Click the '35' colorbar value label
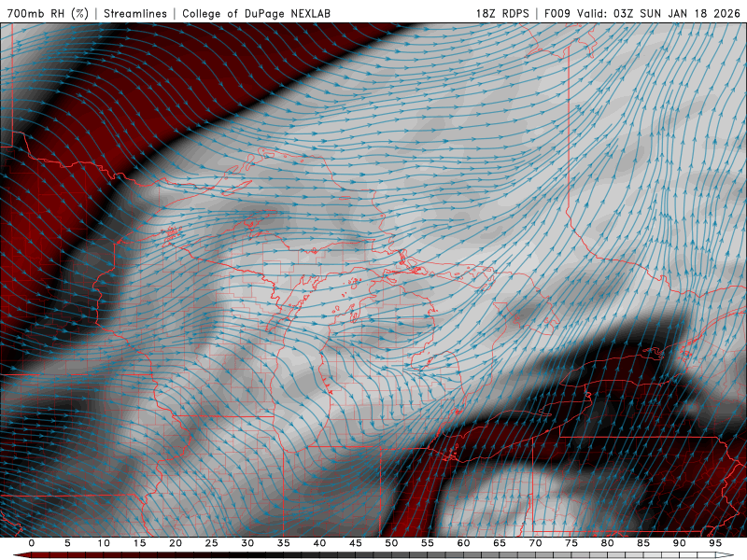The height and width of the screenshot is (560, 747). click(284, 543)
